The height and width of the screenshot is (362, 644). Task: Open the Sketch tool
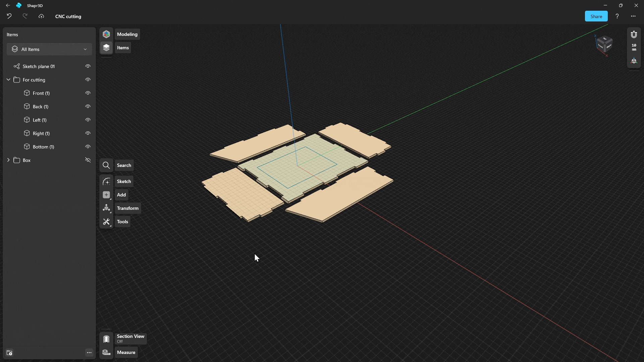point(106,181)
